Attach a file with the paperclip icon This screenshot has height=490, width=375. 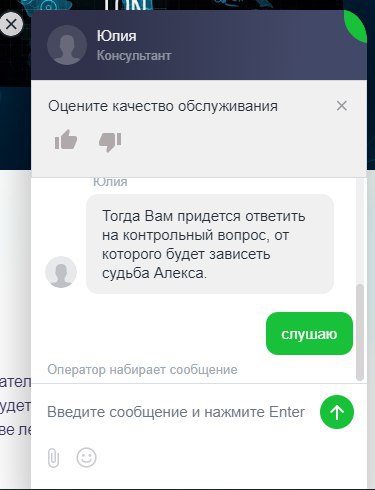53,458
